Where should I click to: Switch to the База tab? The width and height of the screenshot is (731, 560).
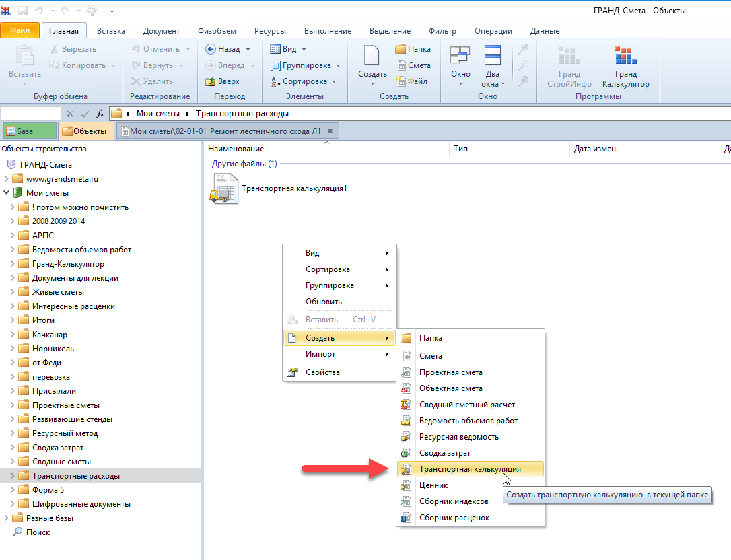click(30, 131)
